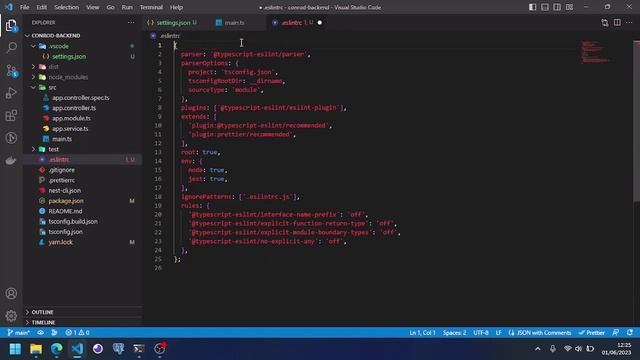Toggle the bottom panel layout icon

[545, 7]
